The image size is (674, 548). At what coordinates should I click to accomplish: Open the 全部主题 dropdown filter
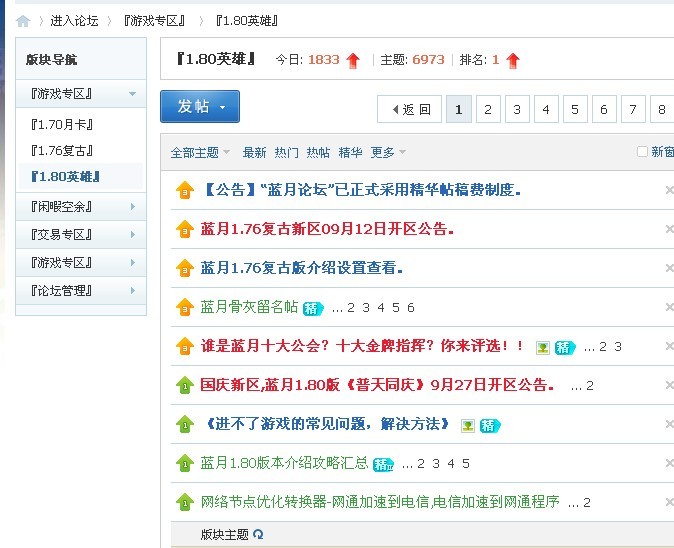pyautogui.click(x=200, y=153)
